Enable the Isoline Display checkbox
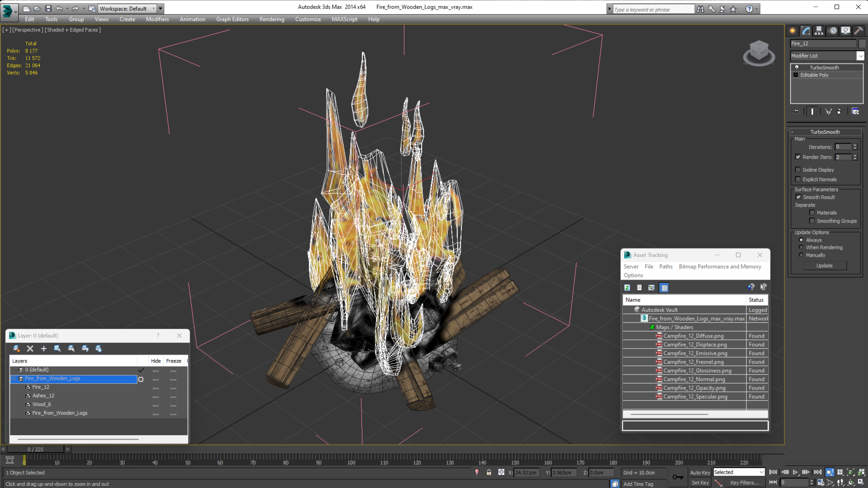This screenshot has width=868, height=488. click(x=798, y=169)
